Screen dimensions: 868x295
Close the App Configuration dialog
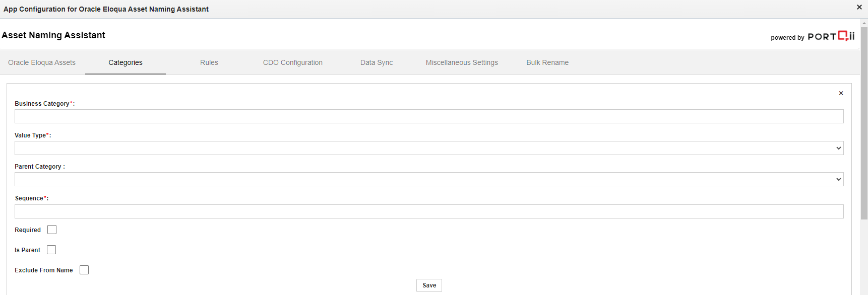pos(859,7)
